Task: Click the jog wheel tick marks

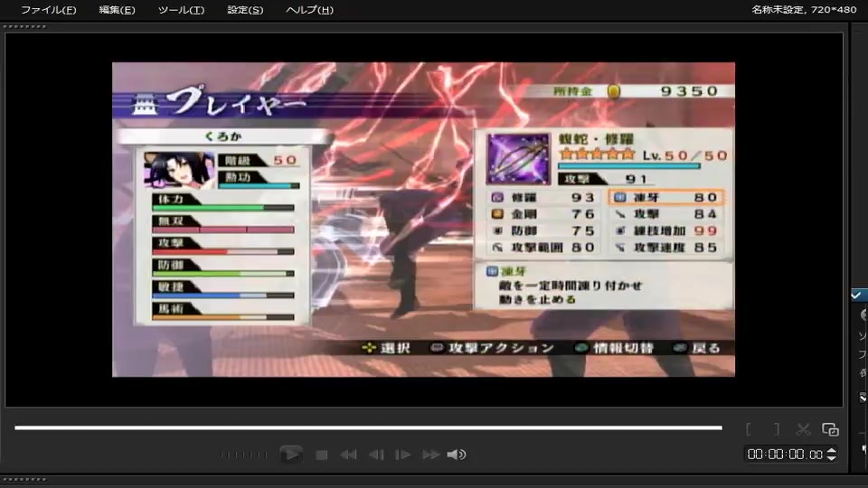Action: coord(243,455)
